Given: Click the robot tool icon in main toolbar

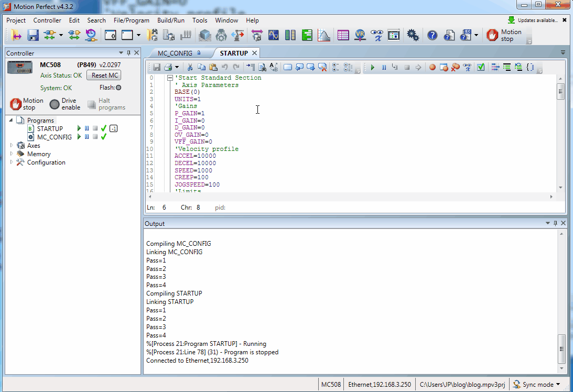Looking at the screenshot, I should [x=238, y=35].
